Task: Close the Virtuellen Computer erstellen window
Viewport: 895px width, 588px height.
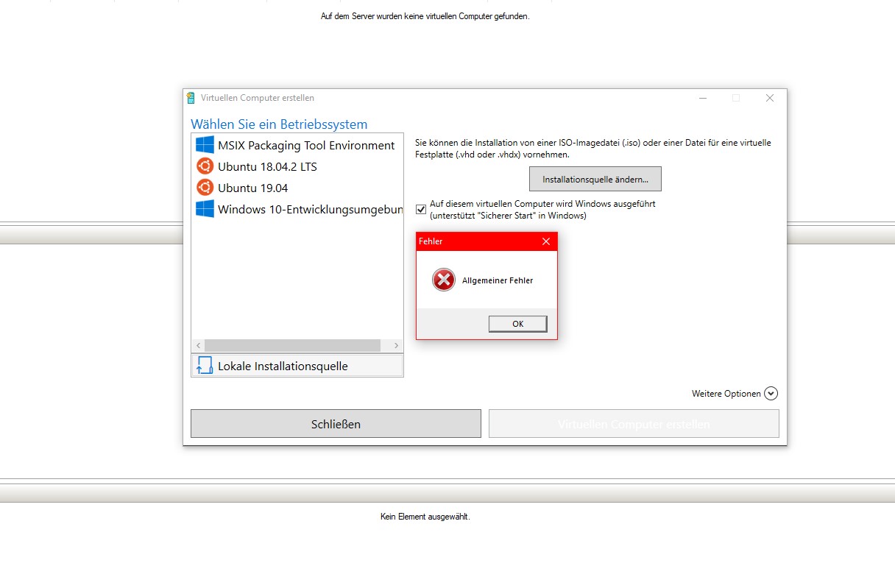Action: pos(769,98)
